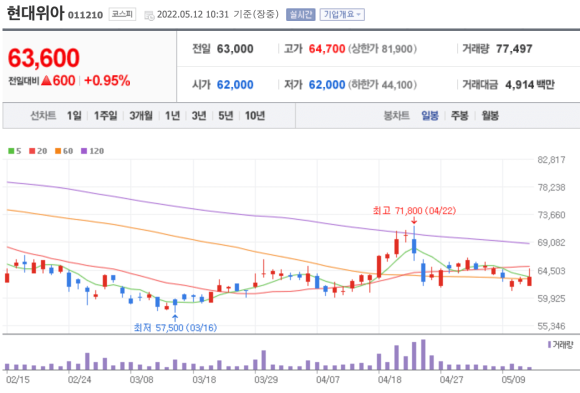Switch to 월봉 monthly candle chart

490,116
